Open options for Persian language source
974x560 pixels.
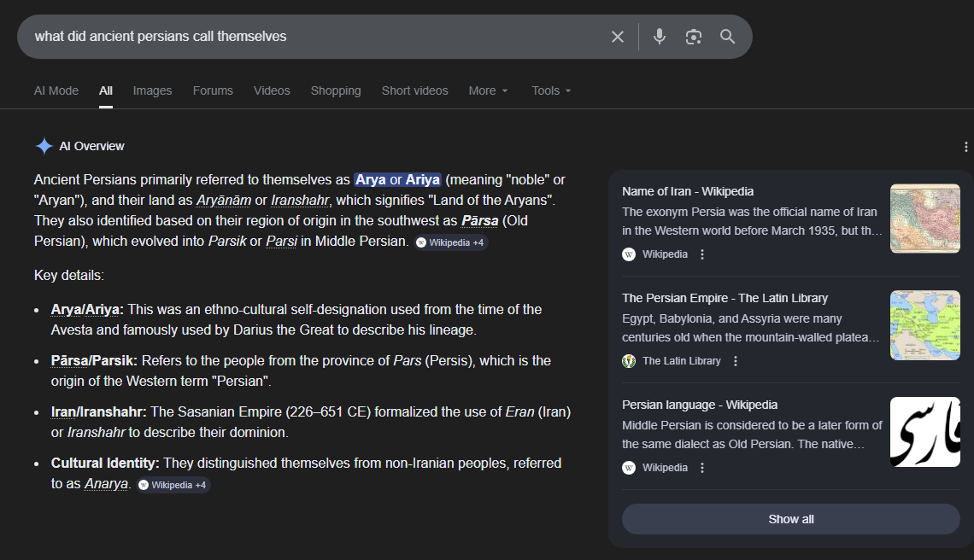[702, 468]
